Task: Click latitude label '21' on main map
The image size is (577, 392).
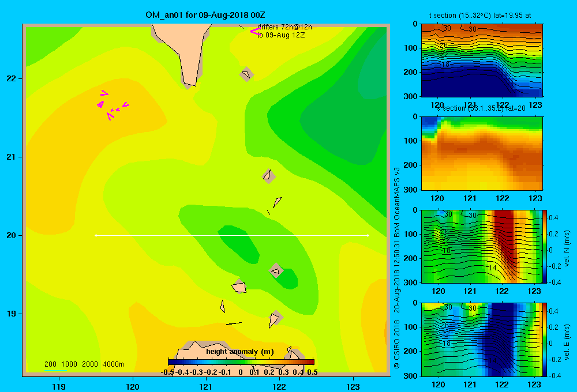Action: pos(12,157)
